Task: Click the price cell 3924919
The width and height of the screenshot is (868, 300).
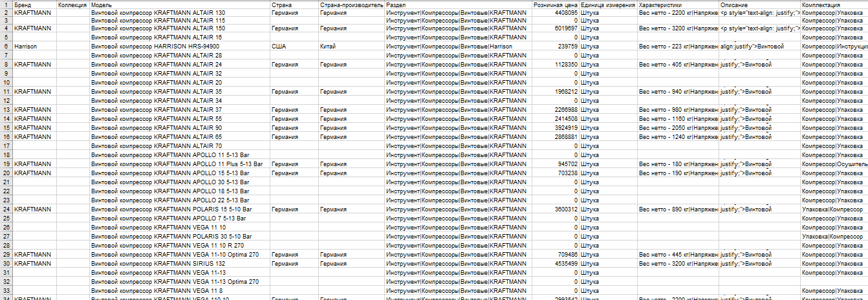Action: 556,128
